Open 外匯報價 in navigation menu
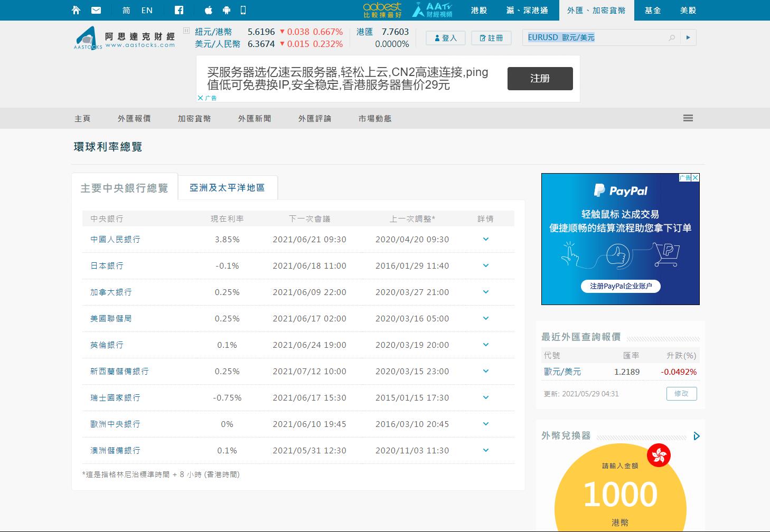770x532 pixels. click(x=134, y=118)
